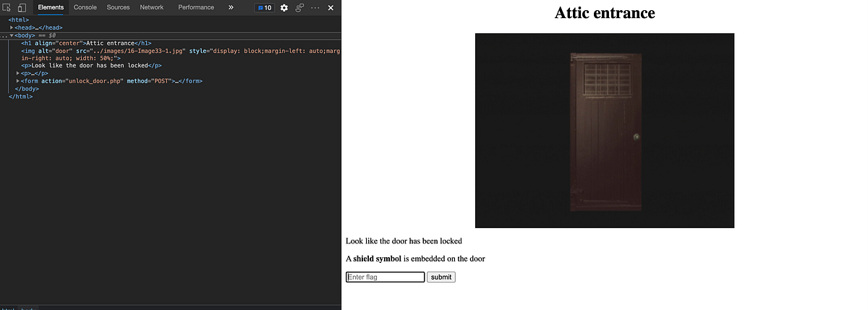This screenshot has width=868, height=310.
Task: Open DevTools settings gear
Action: click(x=284, y=8)
